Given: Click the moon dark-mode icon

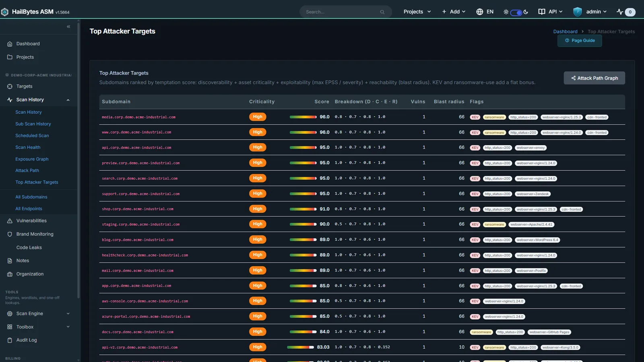Looking at the screenshot, I should [x=526, y=12].
